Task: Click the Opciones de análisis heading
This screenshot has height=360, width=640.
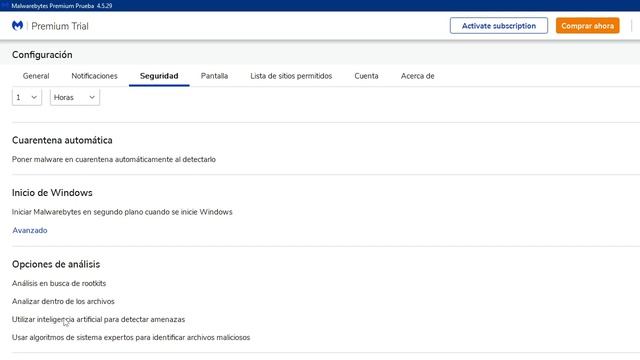Action: click(56, 264)
